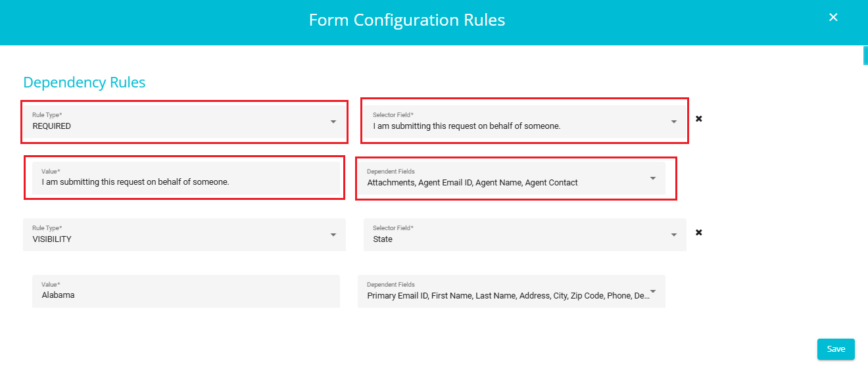The image size is (868, 384).
Task: Click the vertical scrollbar thumb at right edge
Action: coord(865,55)
